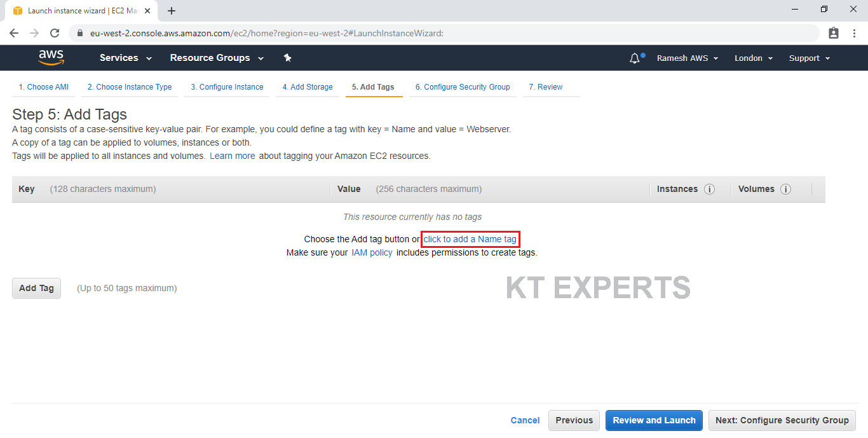The height and width of the screenshot is (438, 868).
Task: Open the London region selector
Action: pos(754,58)
